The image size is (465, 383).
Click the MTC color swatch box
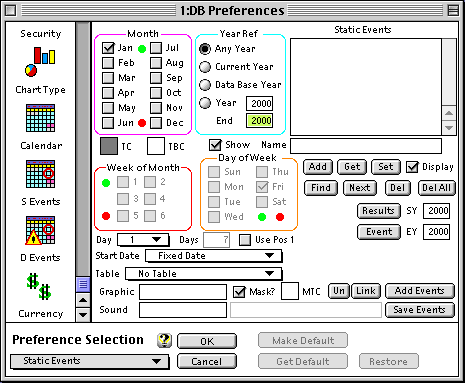[x=290, y=291]
